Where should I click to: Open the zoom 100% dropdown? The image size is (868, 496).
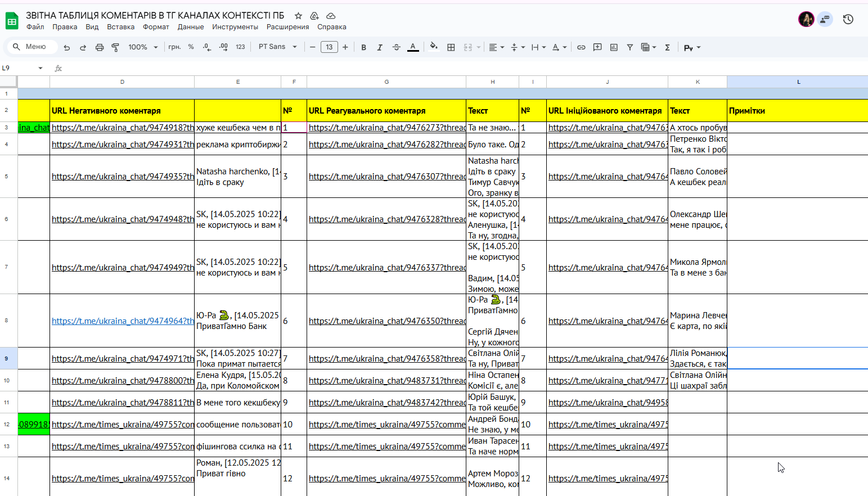(x=143, y=47)
